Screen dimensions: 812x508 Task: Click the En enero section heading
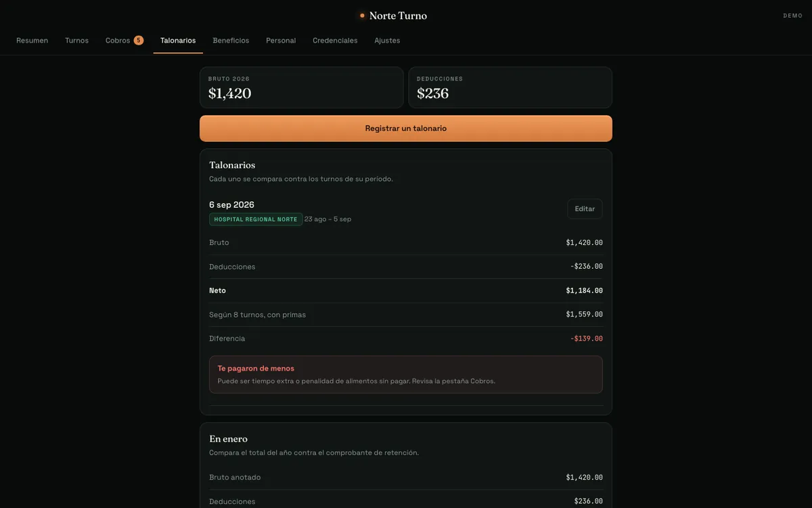(x=228, y=439)
